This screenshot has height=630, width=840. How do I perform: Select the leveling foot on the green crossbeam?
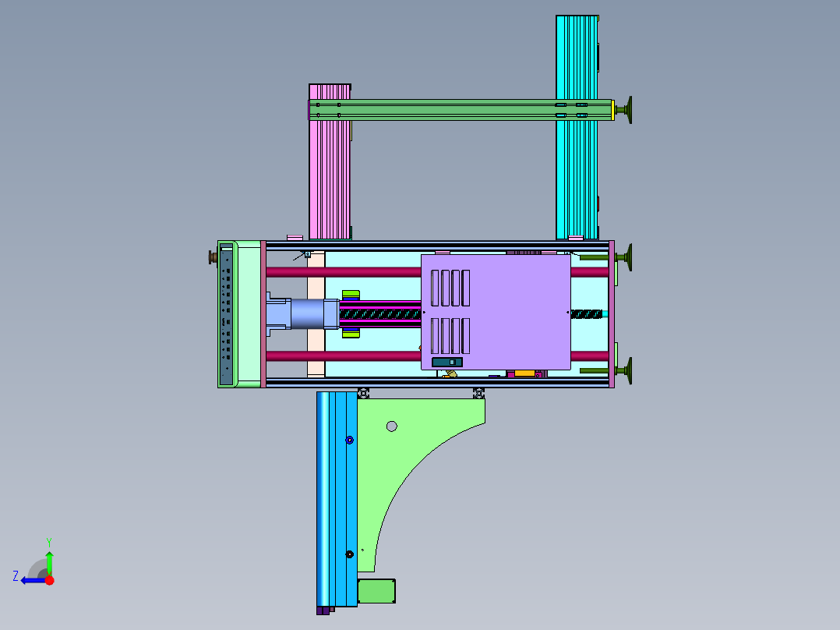point(625,110)
